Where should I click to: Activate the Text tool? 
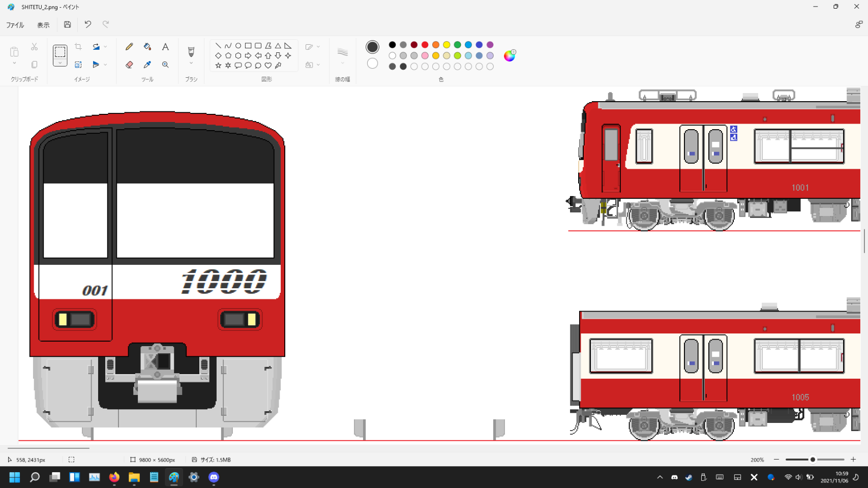[x=165, y=47]
